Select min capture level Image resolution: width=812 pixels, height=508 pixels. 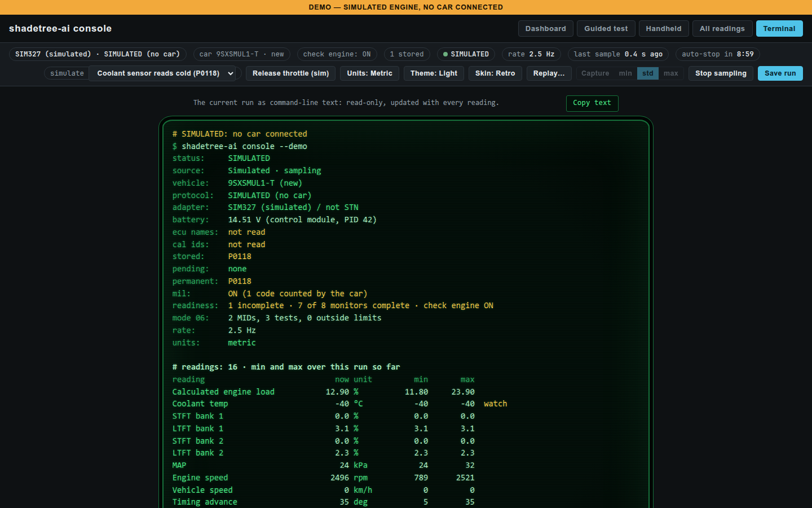coord(625,73)
